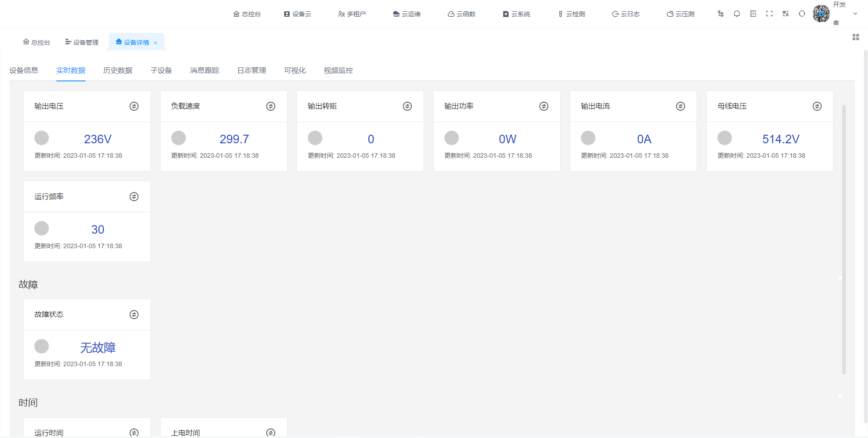868x438 pixels.
Task: Click the 上电时间 card title
Action: [185, 433]
